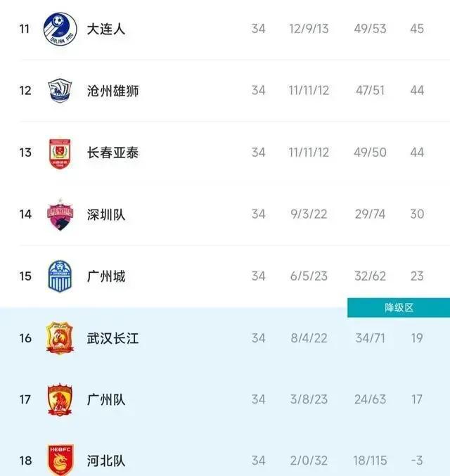The height and width of the screenshot is (476, 450).
Task: Click the 广州城 blue shield logo
Action: pos(58,276)
